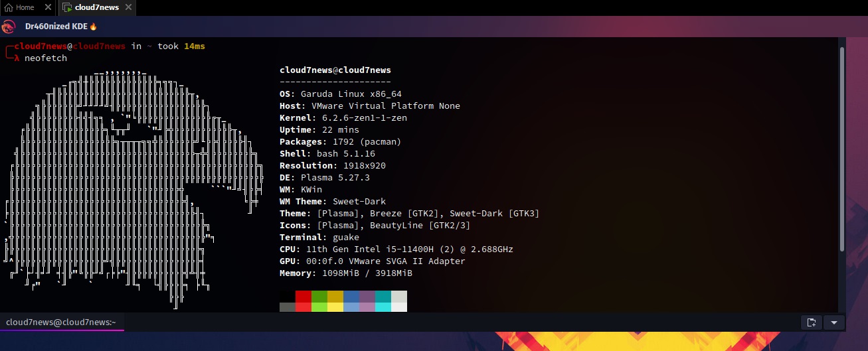Image resolution: width=868 pixels, height=351 pixels.
Task: Click the WM Theme: Sweet-Dark line
Action: 333,202
